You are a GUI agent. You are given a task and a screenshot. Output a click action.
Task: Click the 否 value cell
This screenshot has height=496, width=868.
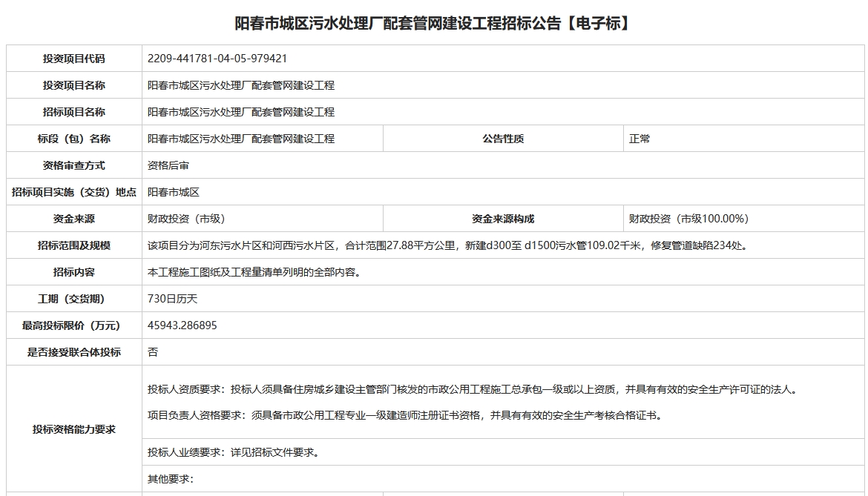tap(503, 352)
